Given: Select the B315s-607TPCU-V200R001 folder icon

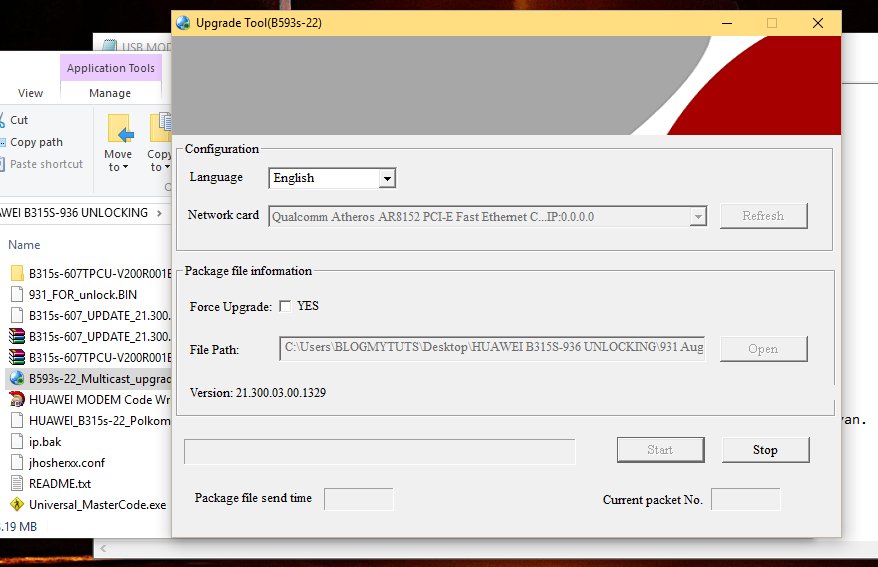Looking at the screenshot, I should [17, 274].
